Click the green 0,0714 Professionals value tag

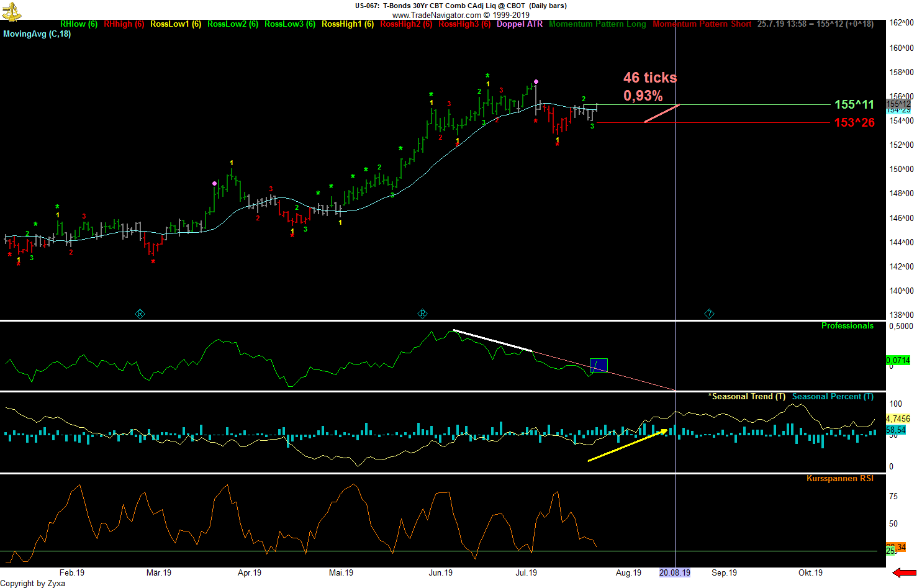point(898,361)
